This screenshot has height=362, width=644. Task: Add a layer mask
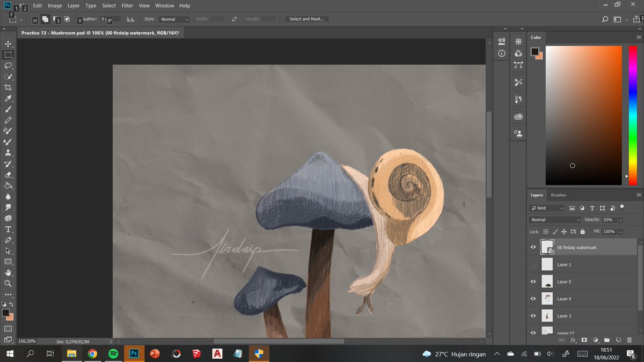click(584, 340)
